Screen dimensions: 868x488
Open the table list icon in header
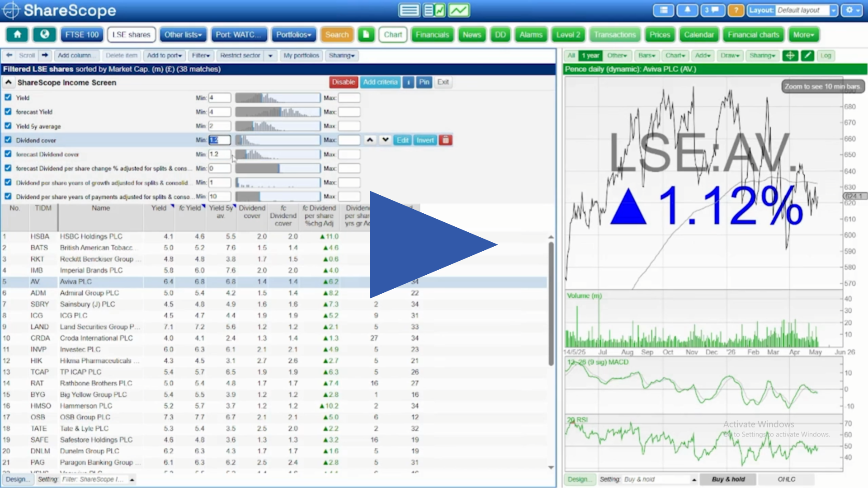[664, 10]
